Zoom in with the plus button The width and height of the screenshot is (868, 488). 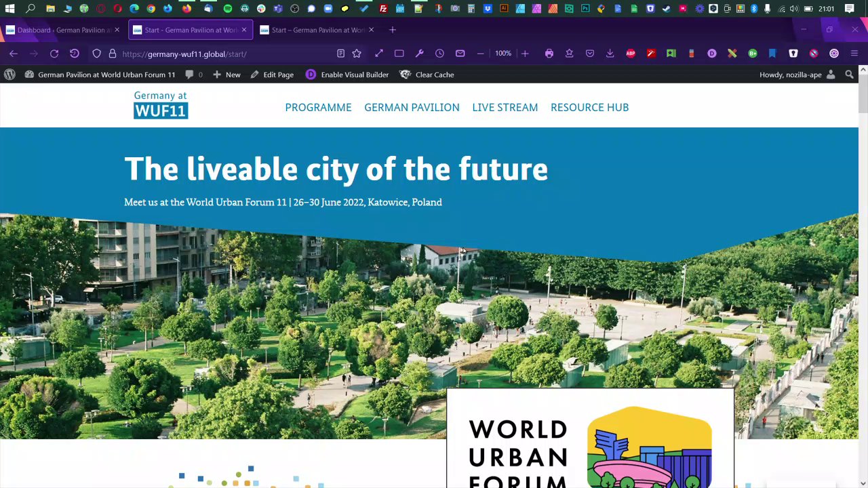(x=525, y=54)
